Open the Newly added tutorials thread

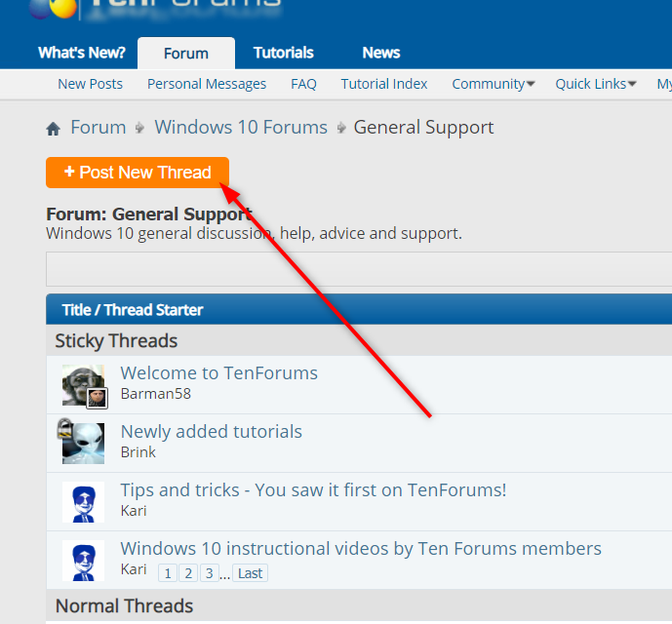click(212, 432)
